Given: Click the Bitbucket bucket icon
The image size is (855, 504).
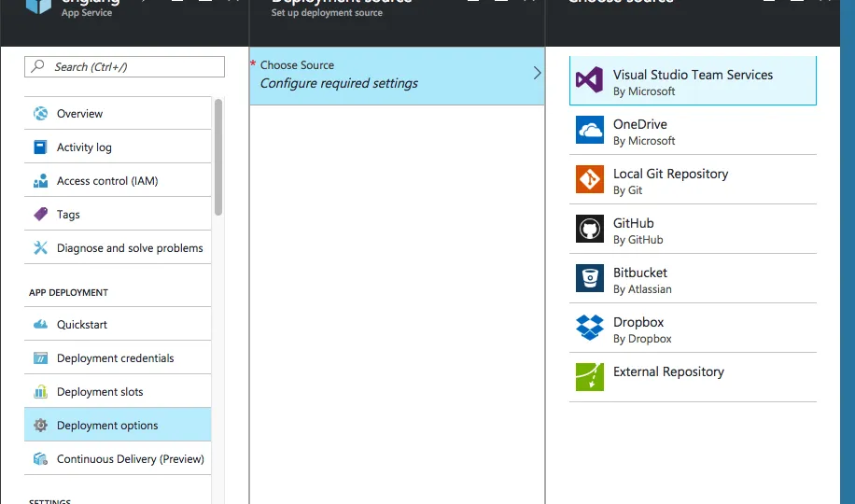Looking at the screenshot, I should pos(590,278).
